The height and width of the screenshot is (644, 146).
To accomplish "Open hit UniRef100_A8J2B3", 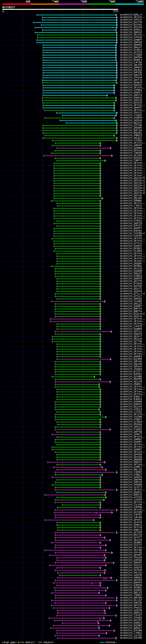I will 131,156.
